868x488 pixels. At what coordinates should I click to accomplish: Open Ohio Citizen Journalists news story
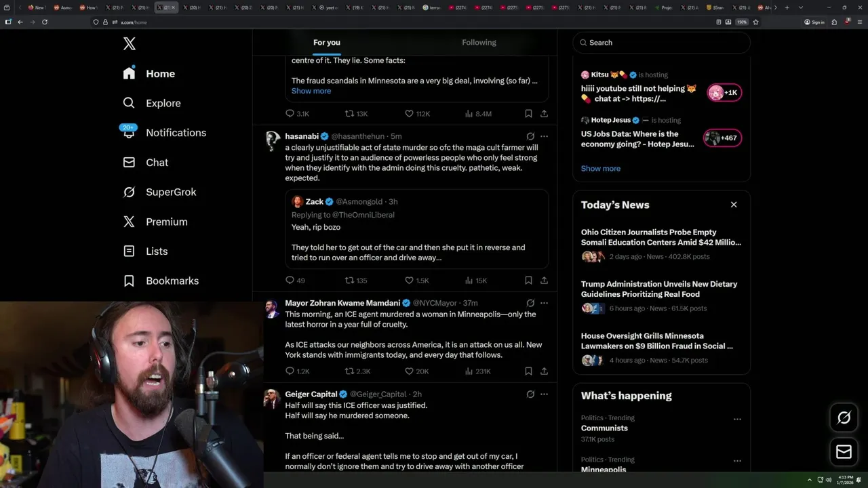pyautogui.click(x=661, y=246)
